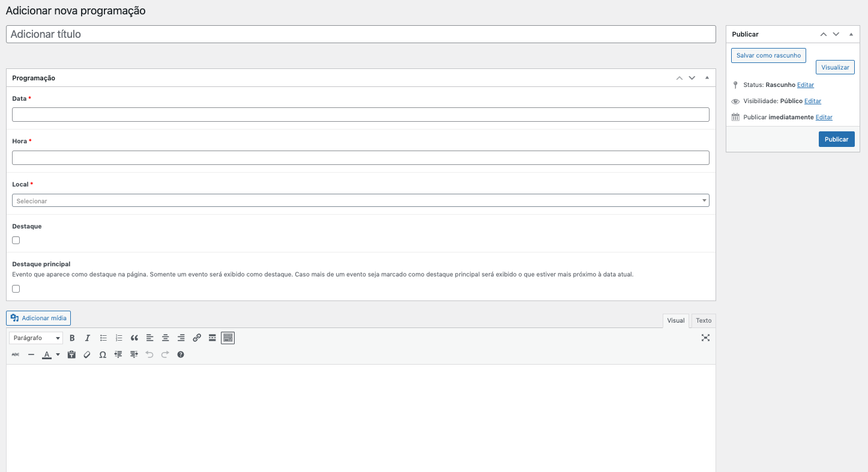Open the editor keyboard shortcuts help icon
Screen dimensions: 868x472
point(181,355)
